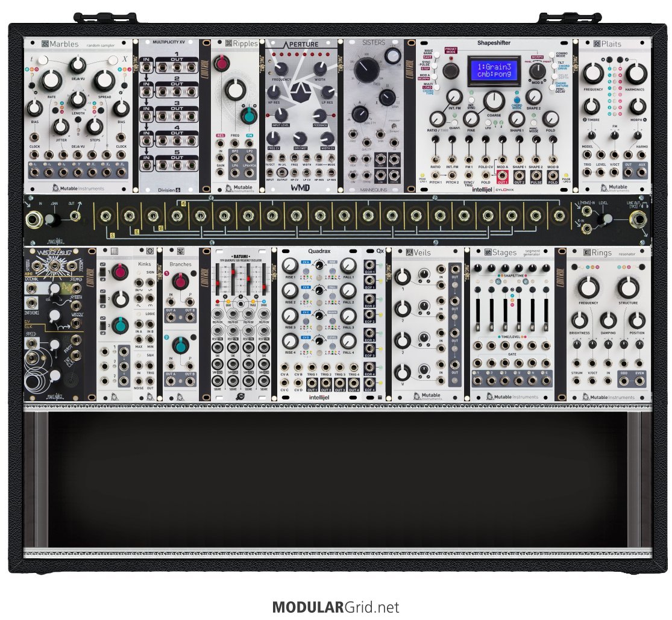Click the red OUT 1 jack on Shapeshifter
This screenshot has height=620, width=672.
(501, 175)
